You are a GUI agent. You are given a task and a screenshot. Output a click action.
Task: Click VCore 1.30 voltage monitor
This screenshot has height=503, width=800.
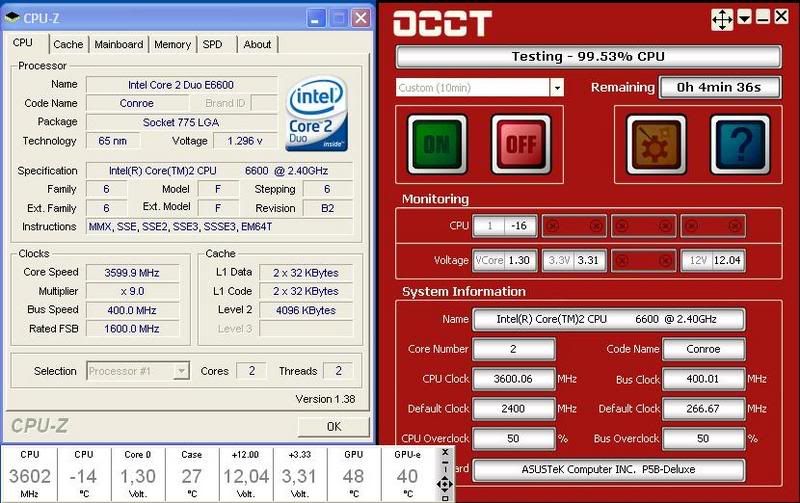(505, 260)
